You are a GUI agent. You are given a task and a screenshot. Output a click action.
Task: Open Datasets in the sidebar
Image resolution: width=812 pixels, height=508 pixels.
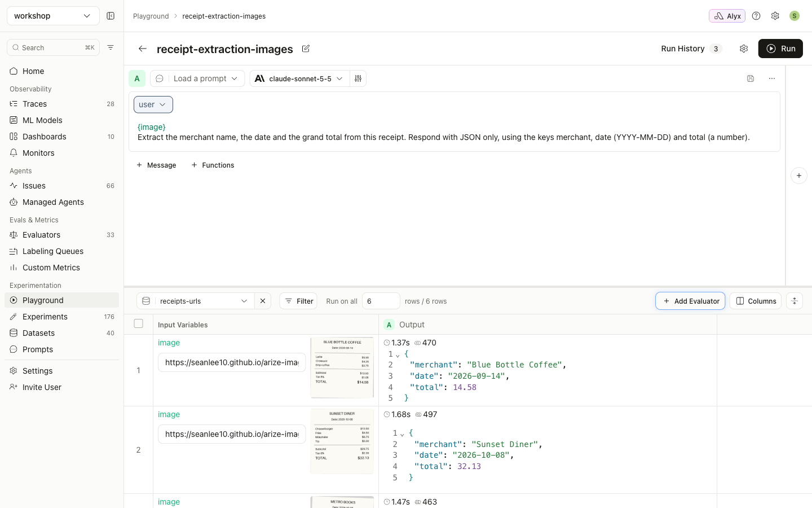pyautogui.click(x=62, y=333)
